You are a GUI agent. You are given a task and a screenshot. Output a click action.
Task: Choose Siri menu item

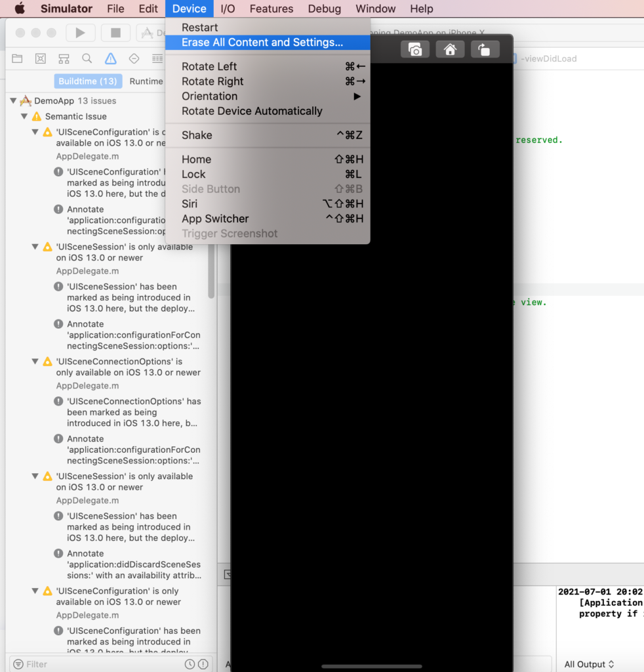click(268, 203)
